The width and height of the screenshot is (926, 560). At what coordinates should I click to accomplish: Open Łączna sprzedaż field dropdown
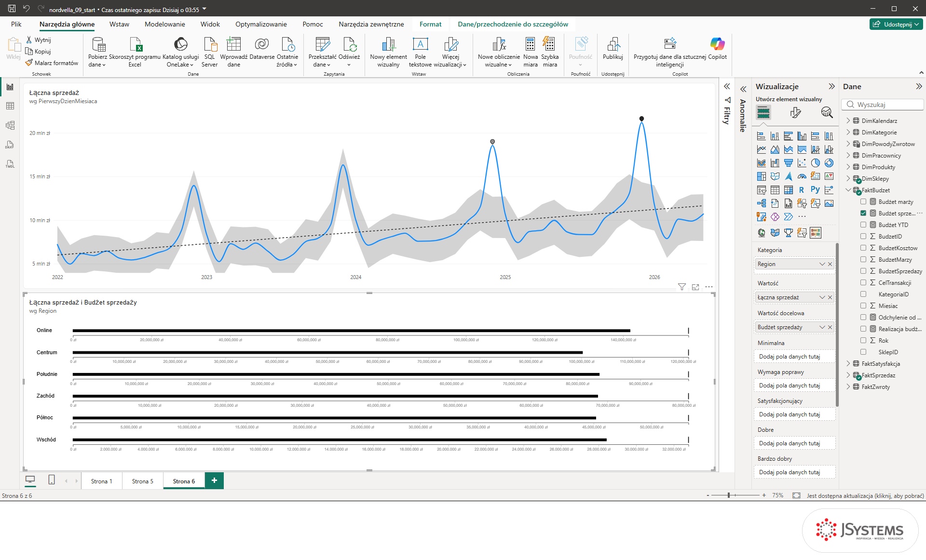click(x=822, y=297)
